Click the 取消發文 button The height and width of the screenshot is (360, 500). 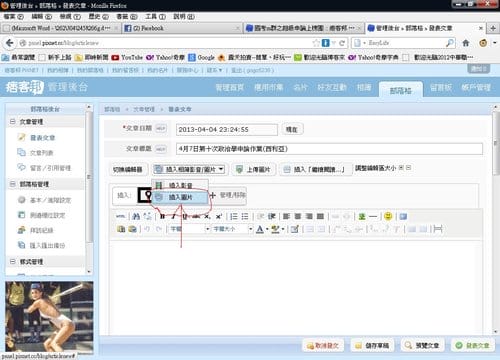(323, 346)
